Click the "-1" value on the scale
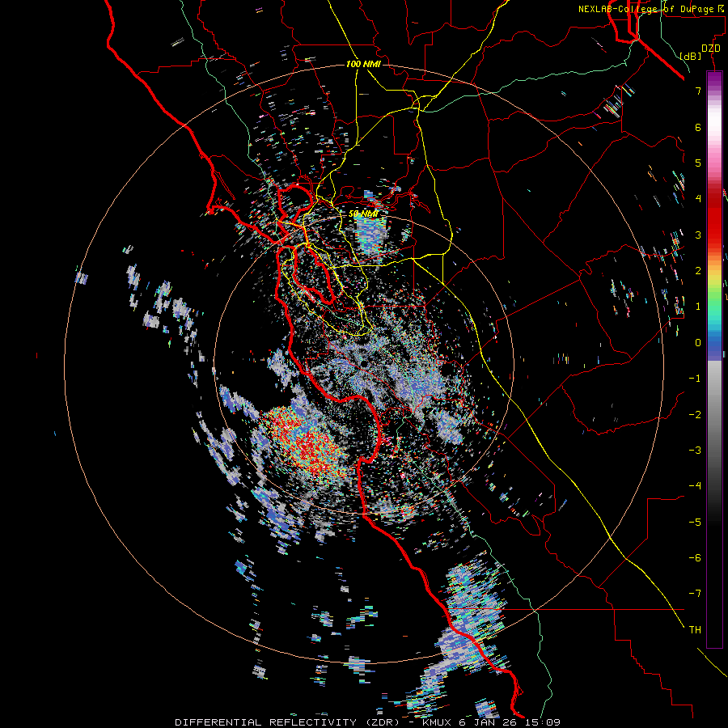Image resolution: width=728 pixels, height=728 pixels. tap(695, 379)
